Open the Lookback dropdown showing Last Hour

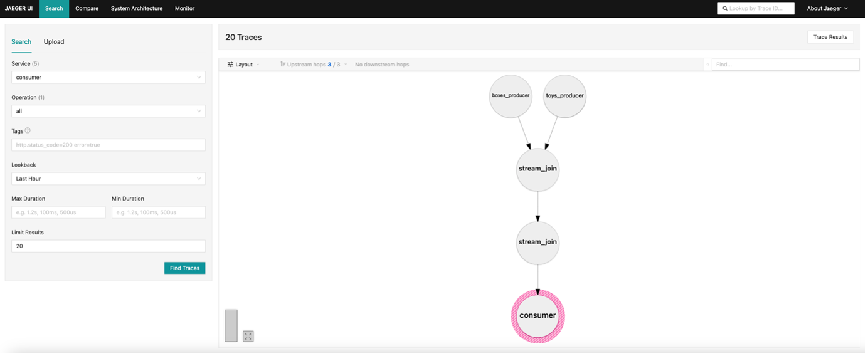coord(109,179)
